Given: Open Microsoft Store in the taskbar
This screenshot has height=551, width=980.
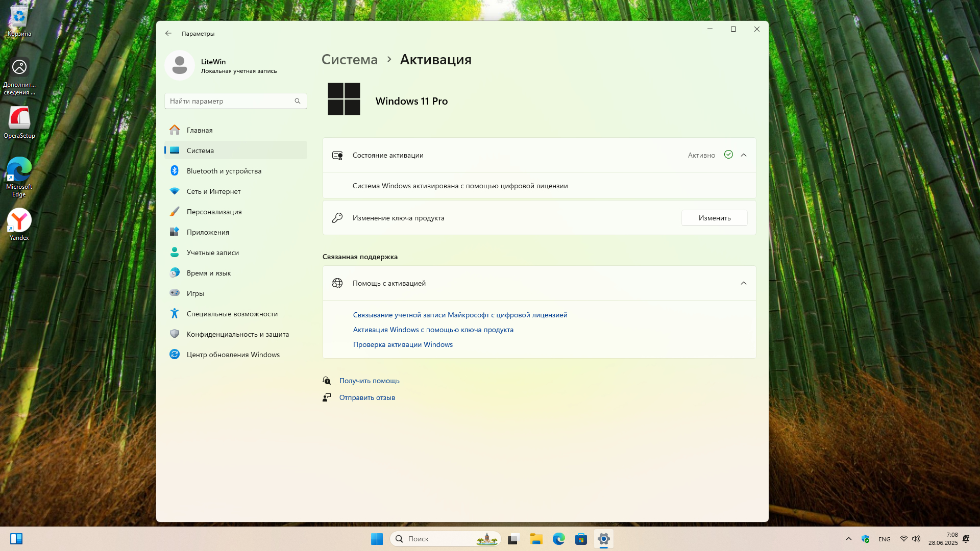Looking at the screenshot, I should [x=581, y=539].
